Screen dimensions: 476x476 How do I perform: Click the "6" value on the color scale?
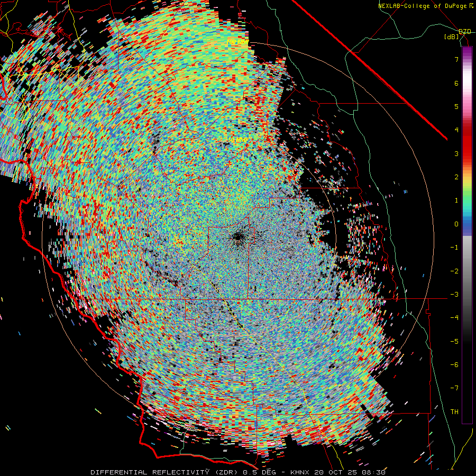pyautogui.click(x=456, y=83)
